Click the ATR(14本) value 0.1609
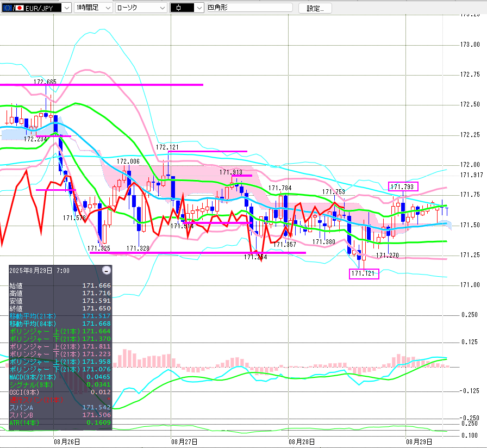Viewport: 487px width, 448px height. click(98, 422)
